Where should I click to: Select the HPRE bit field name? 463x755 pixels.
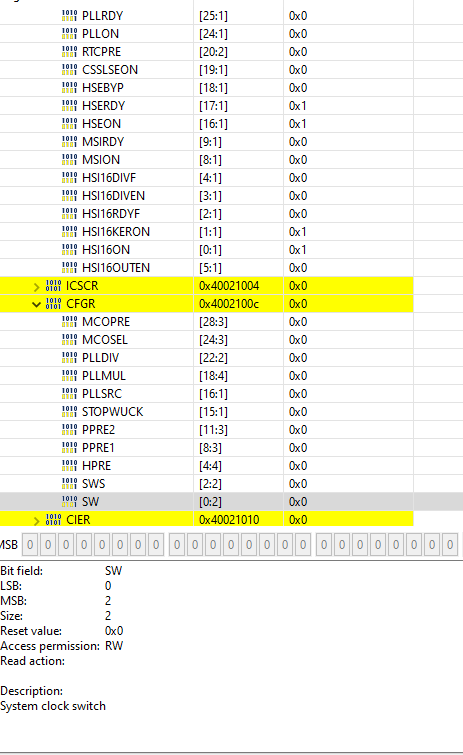(x=97, y=466)
